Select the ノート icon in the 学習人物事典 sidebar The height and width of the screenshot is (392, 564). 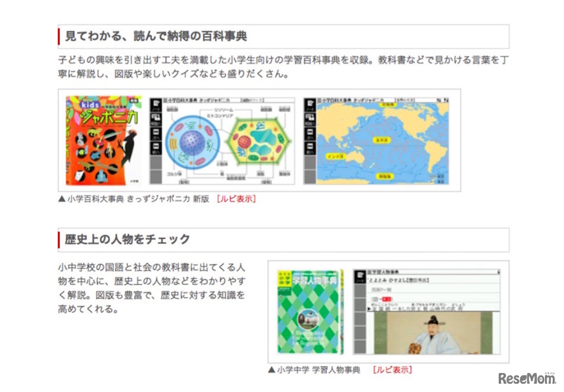point(359,275)
